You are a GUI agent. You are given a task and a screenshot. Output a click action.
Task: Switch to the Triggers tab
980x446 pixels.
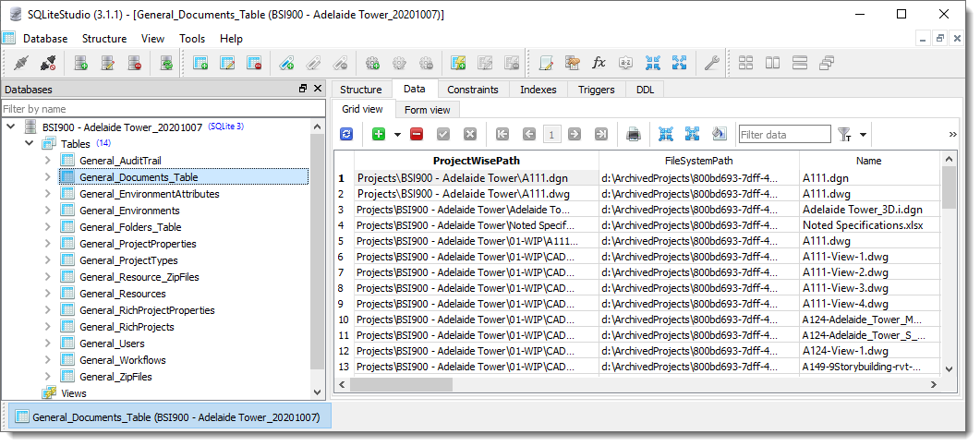coord(597,90)
